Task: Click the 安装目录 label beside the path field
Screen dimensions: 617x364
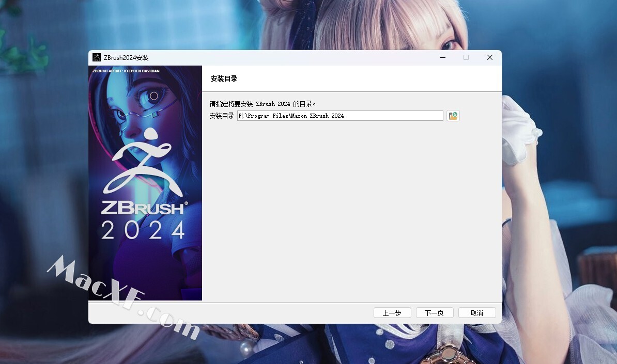Action: click(222, 116)
